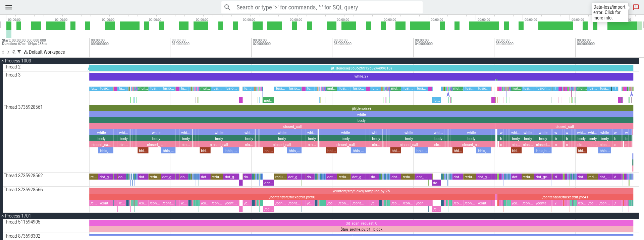Click the search magnifier icon
Viewport: 644px width, 240px height.
point(227,7)
